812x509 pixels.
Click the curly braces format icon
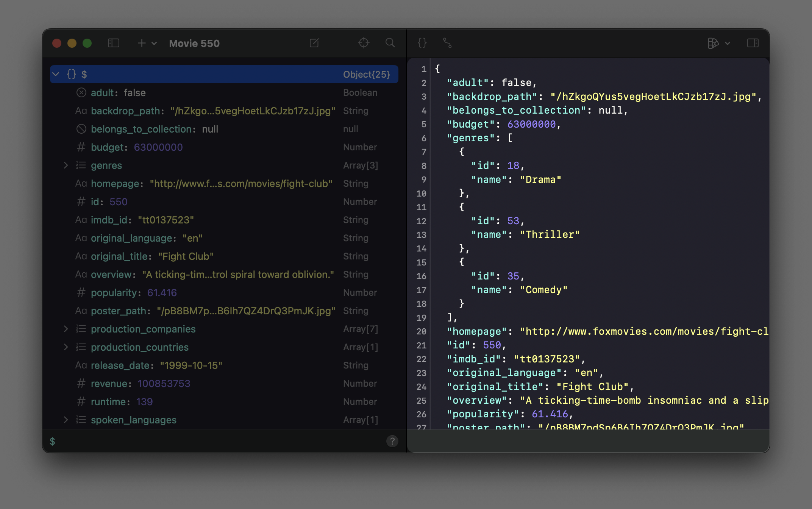[422, 43]
